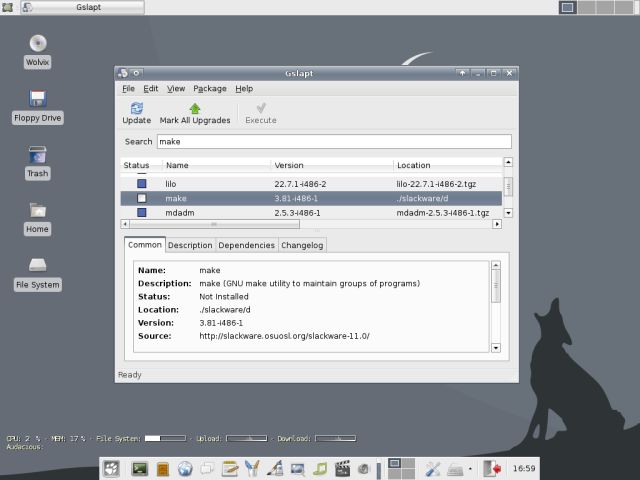
Task: Launch the web browser globe icon
Action: 185,468
